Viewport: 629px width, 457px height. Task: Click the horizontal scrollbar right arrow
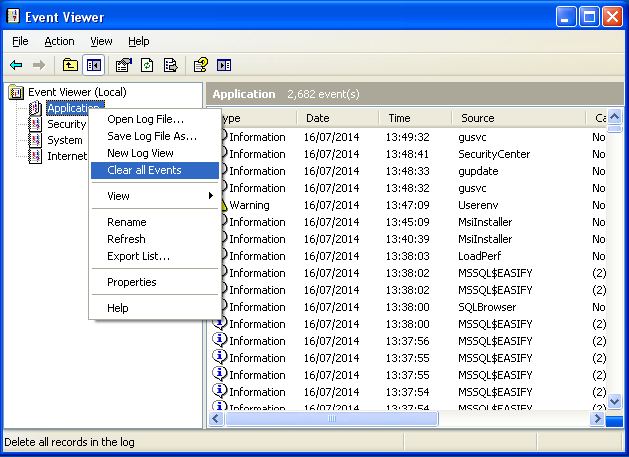[x=597, y=420]
